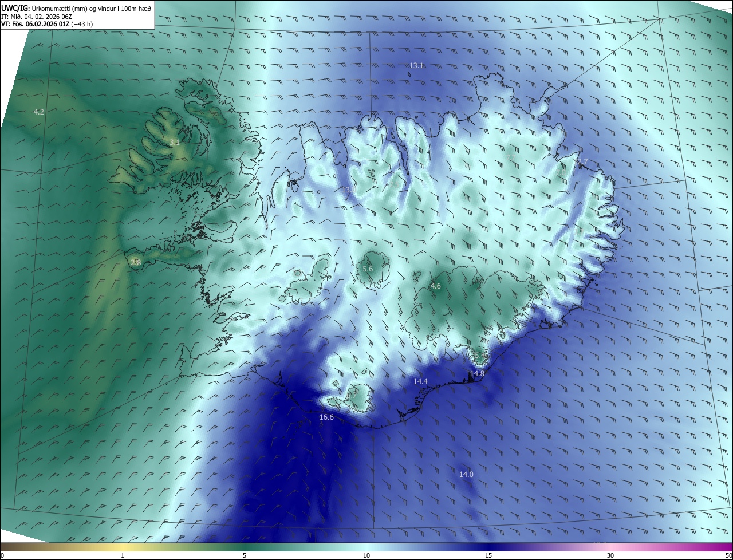Click the color scale tick label '15'
The width and height of the screenshot is (733, 560).
point(488,556)
